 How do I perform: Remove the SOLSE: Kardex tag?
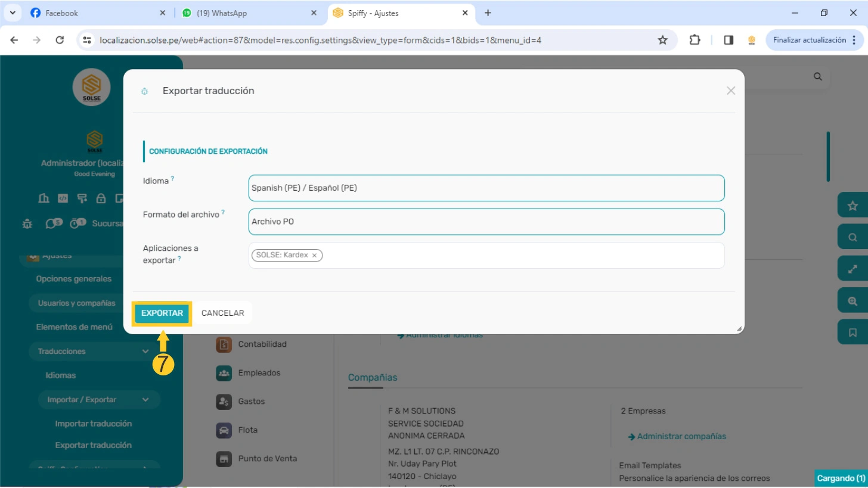click(315, 255)
